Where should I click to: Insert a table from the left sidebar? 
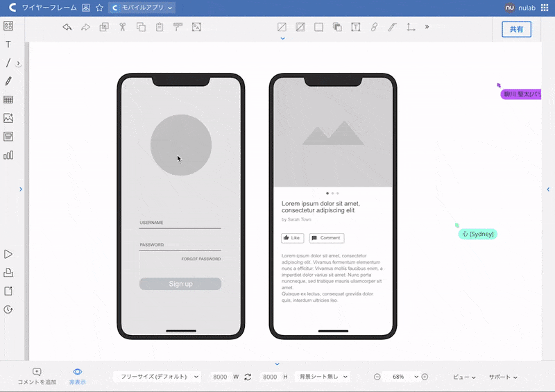8,100
